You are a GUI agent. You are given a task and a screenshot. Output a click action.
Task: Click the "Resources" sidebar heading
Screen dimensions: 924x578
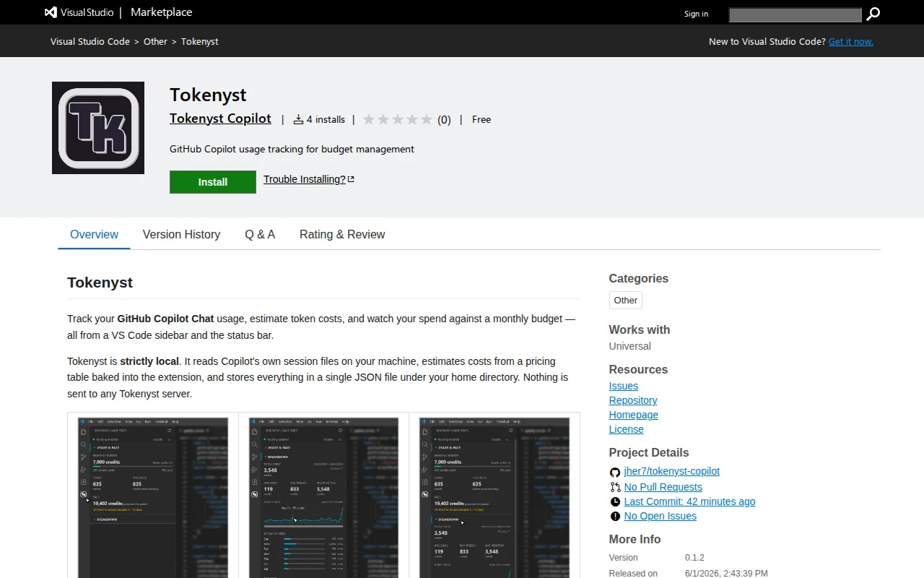click(x=639, y=369)
